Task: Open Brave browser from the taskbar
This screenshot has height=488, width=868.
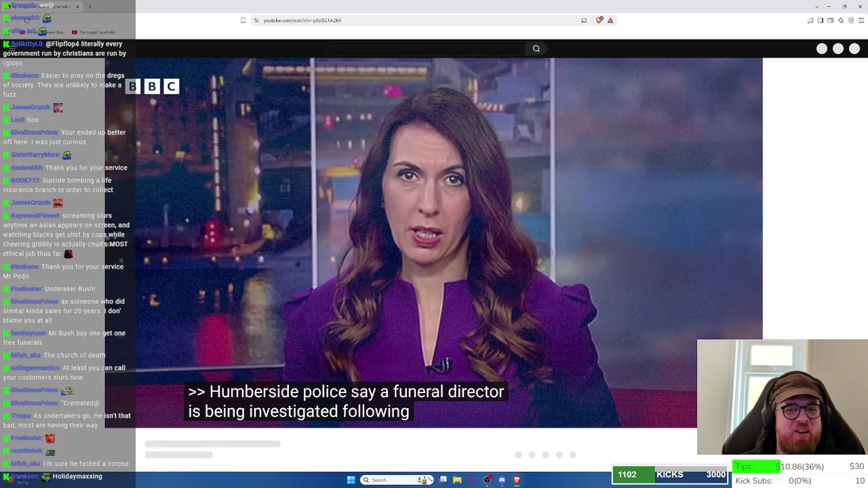Action: (x=517, y=480)
